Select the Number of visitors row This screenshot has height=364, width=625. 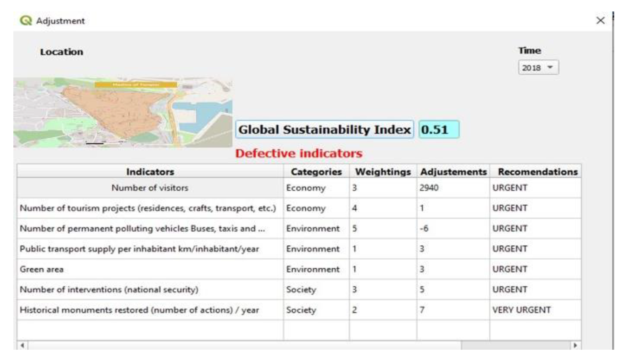(150, 188)
